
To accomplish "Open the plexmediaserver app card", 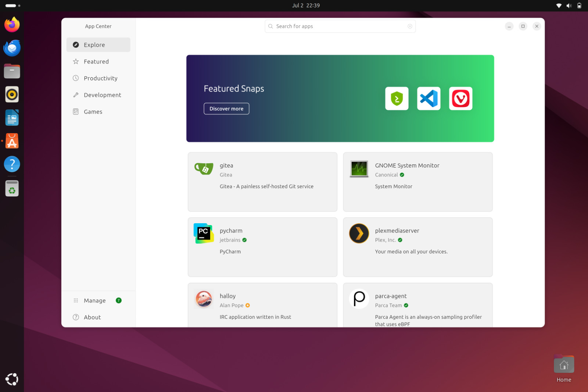I will (418, 247).
